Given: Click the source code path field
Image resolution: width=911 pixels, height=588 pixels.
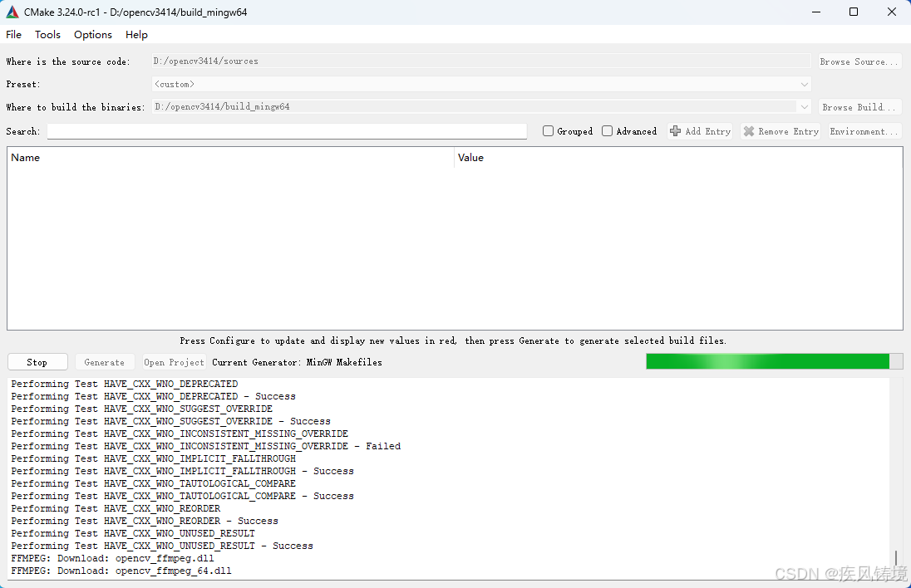Looking at the screenshot, I should (481, 61).
